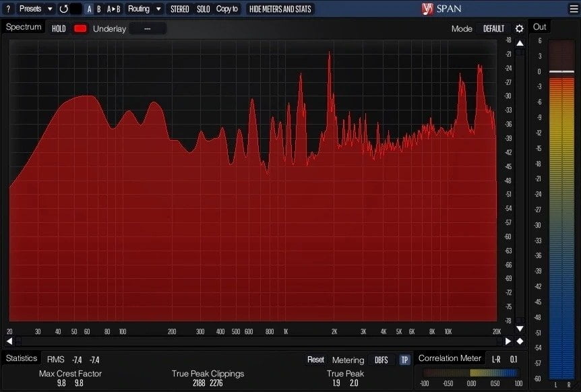Click the horizontal scroll left arrow
Image resolution: width=581 pixels, height=392 pixels.
tap(9, 341)
